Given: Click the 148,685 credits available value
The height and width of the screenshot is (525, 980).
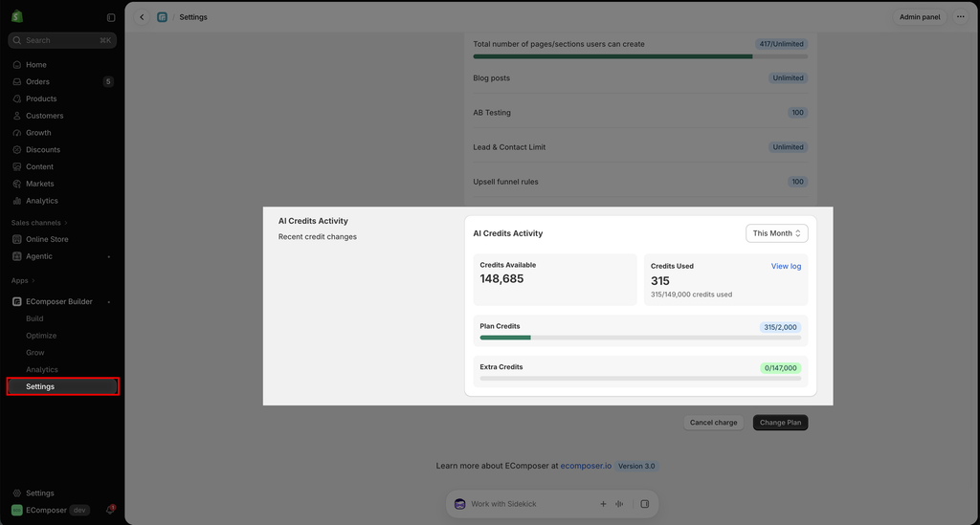Looking at the screenshot, I should (x=501, y=279).
